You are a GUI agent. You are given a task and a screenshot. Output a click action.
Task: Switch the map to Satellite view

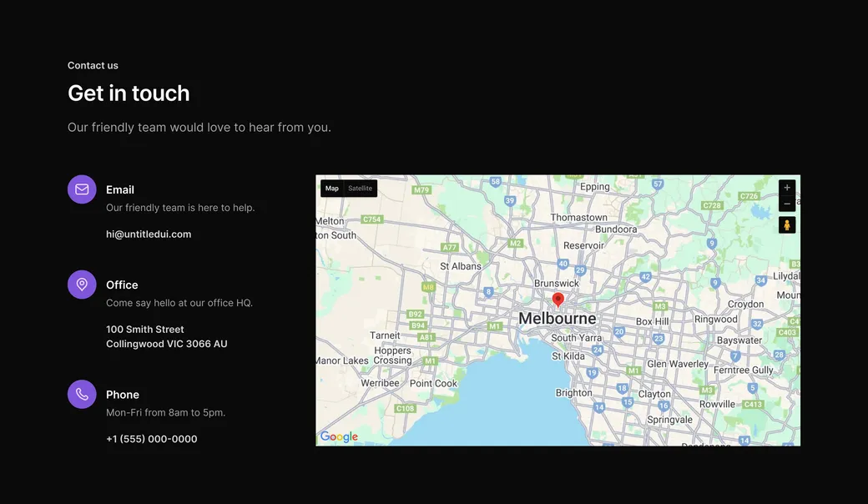(360, 188)
